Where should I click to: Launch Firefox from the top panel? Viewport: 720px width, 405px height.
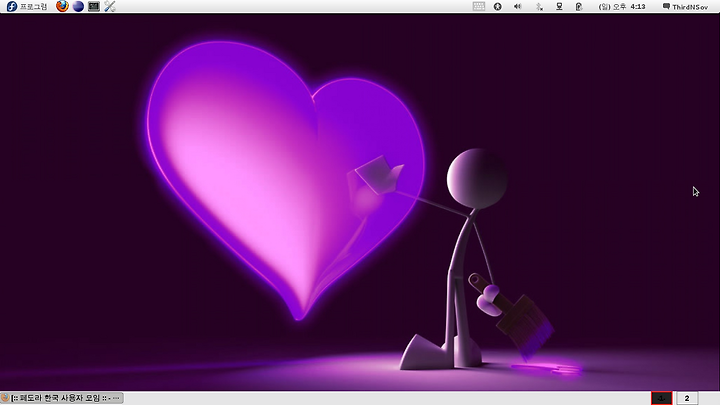point(62,6)
